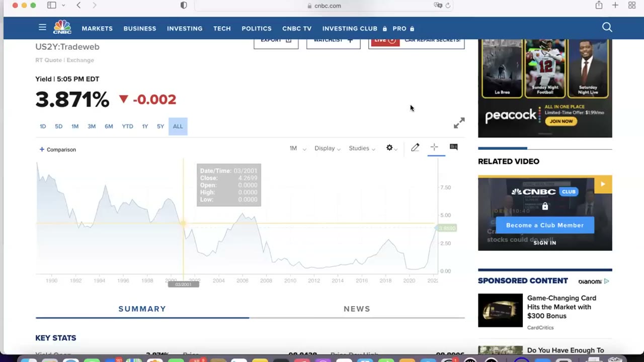Screen dimensions: 644x362
Task: Click the translate icon in address bar
Action: click(438, 6)
